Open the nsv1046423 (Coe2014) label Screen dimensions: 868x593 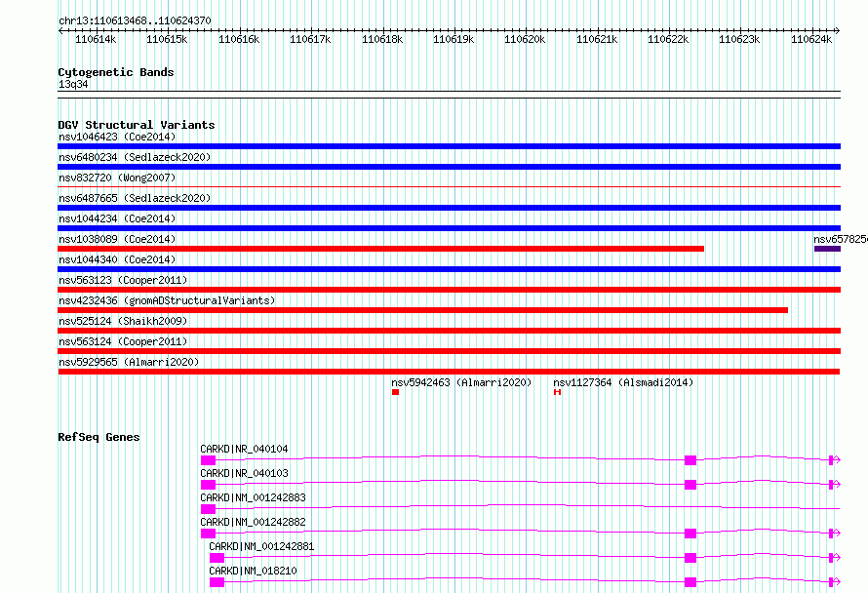[x=117, y=137]
